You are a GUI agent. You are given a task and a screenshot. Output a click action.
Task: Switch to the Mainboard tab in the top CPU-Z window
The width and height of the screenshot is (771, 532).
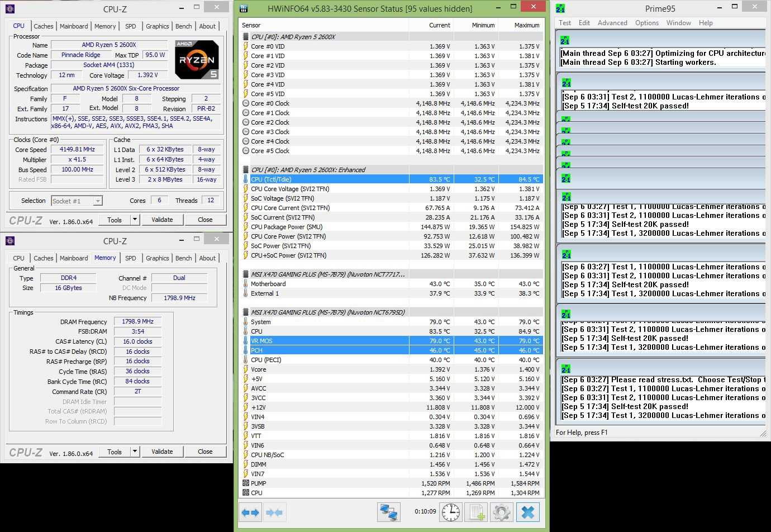(74, 26)
